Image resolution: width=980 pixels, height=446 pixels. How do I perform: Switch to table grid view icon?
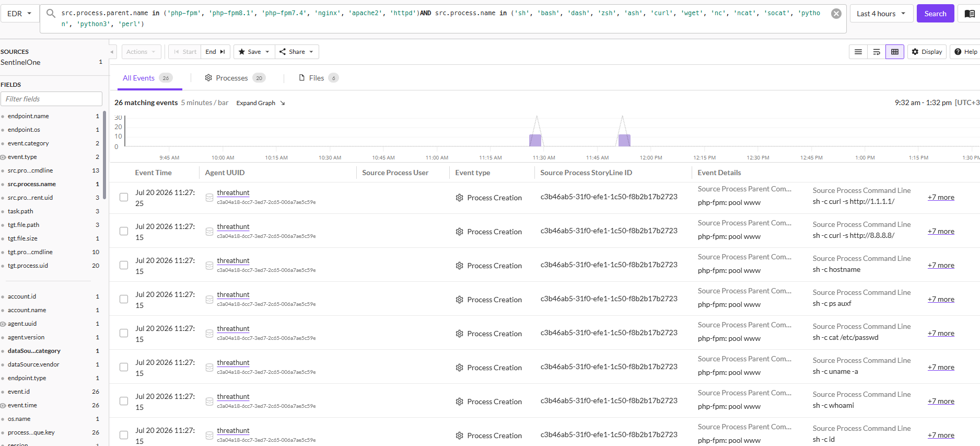point(895,52)
